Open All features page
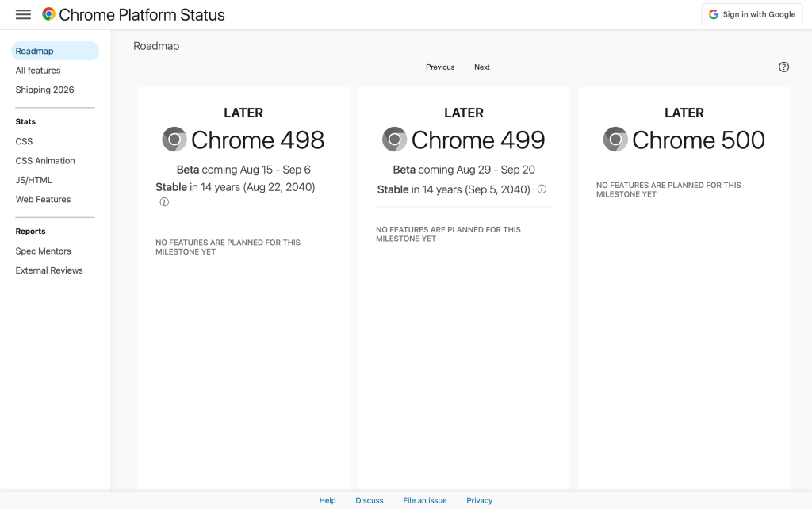Screen dimensions: 812x509 (x=38, y=71)
